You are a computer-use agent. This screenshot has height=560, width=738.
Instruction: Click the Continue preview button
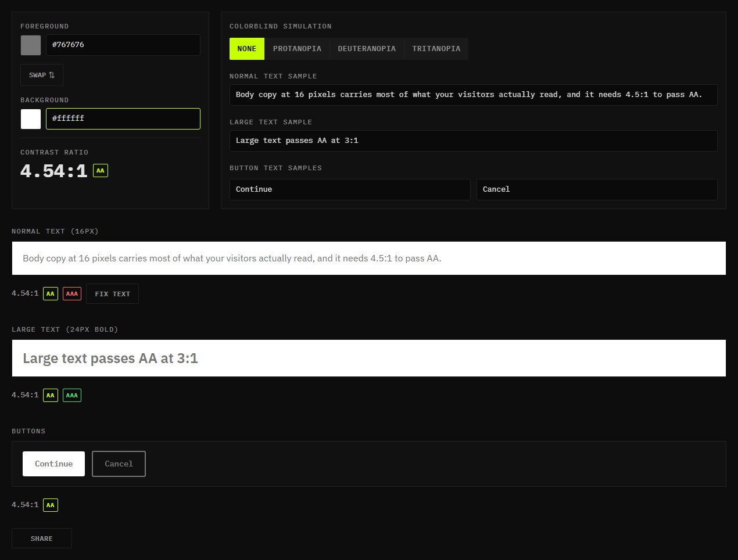pos(53,464)
